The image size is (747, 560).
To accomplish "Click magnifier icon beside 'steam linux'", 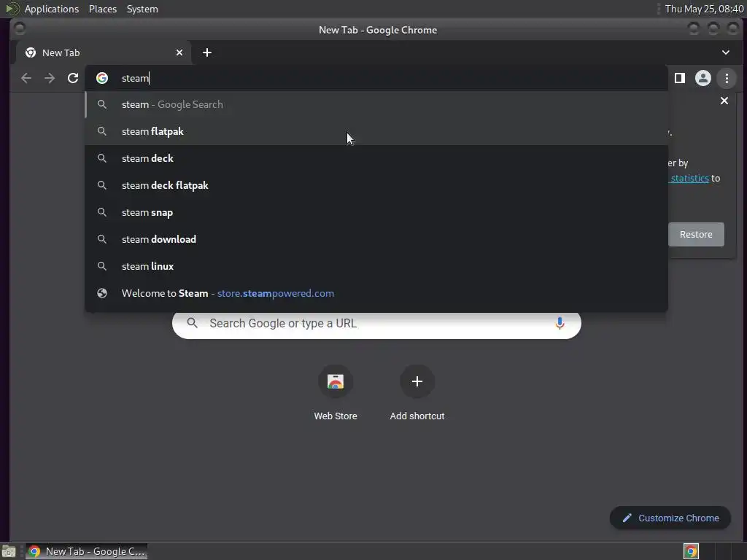I will coord(102,266).
